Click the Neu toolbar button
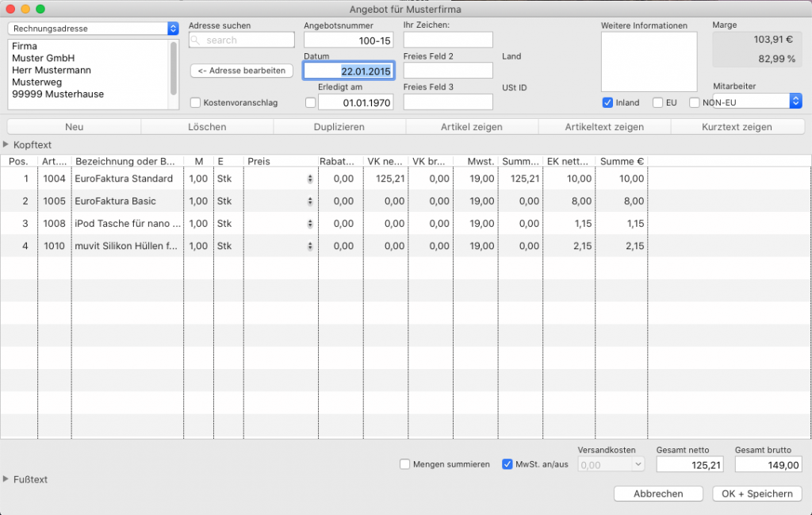This screenshot has width=812, height=515. 74,127
